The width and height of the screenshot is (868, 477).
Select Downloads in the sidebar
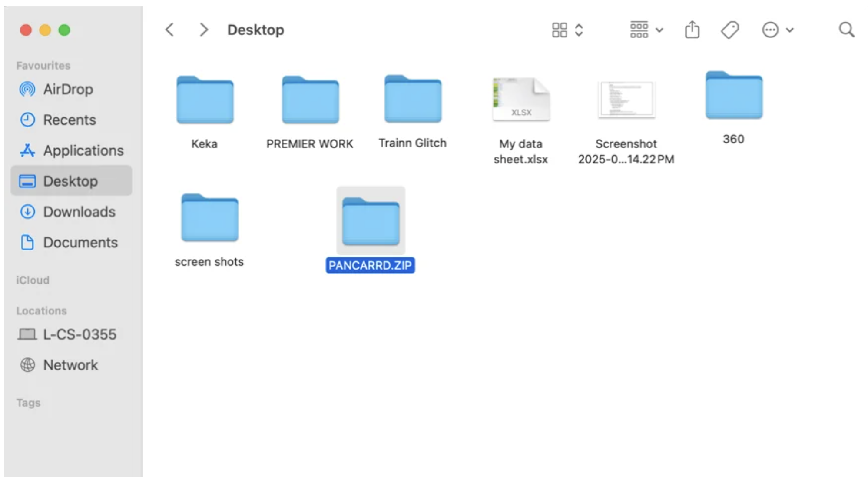point(79,212)
